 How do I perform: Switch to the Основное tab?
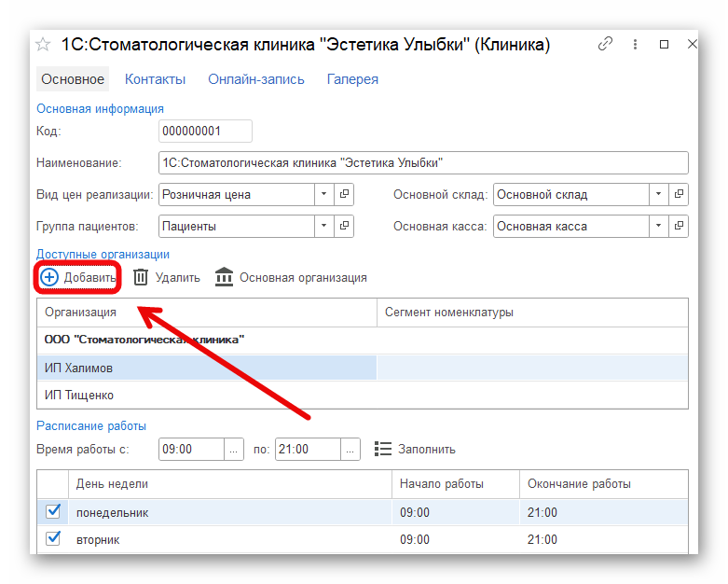point(73,79)
